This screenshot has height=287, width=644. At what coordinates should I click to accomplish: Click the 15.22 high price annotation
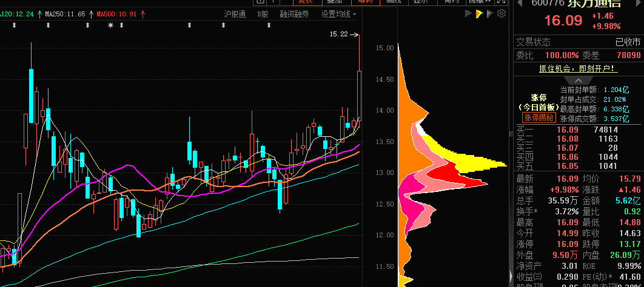339,35
